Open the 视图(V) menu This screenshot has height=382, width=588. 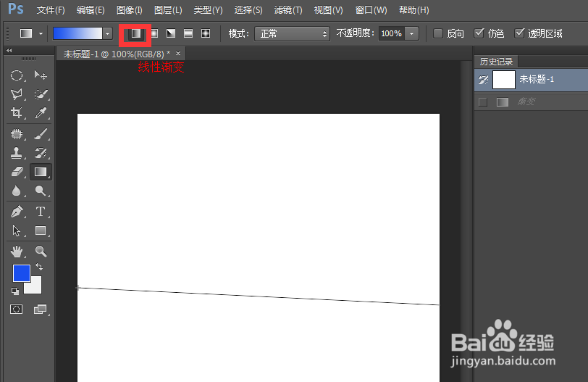coord(328,10)
